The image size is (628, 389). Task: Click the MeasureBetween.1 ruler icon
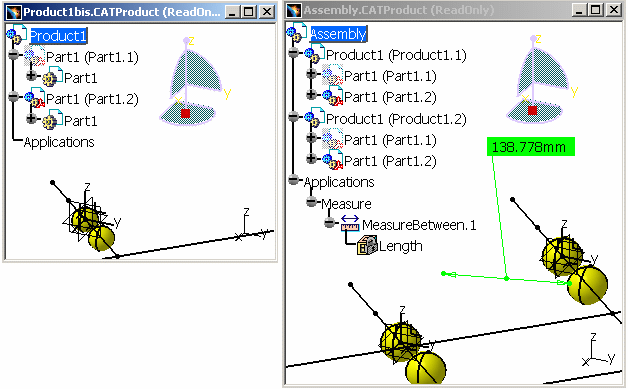(x=350, y=224)
